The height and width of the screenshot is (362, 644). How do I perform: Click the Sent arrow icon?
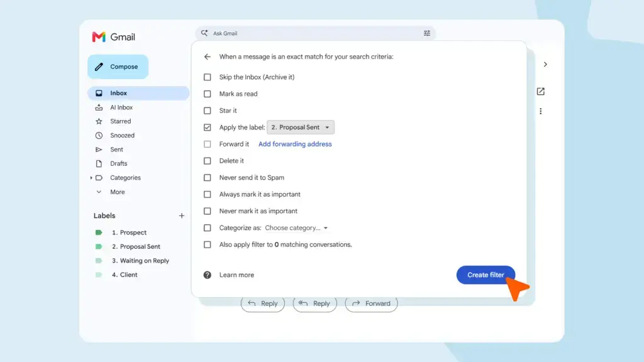(x=99, y=150)
